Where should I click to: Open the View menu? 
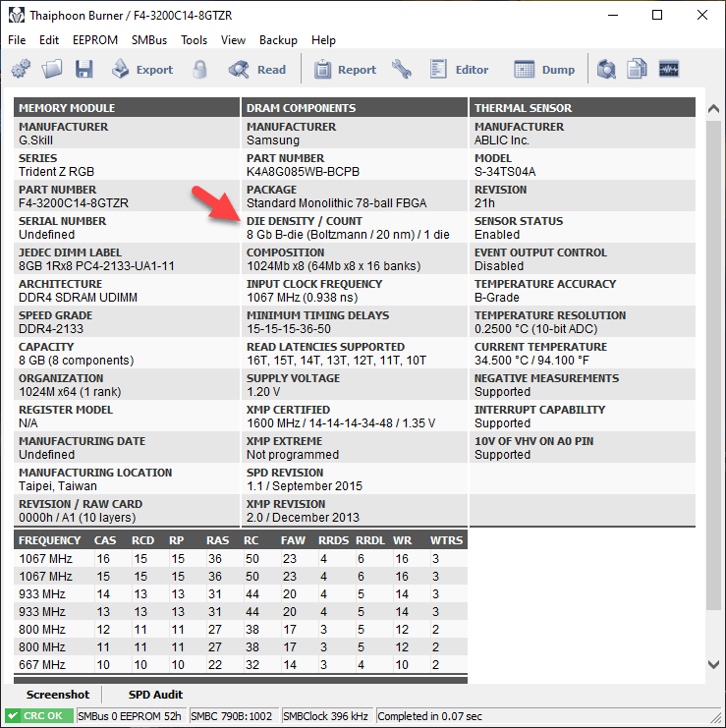point(233,40)
